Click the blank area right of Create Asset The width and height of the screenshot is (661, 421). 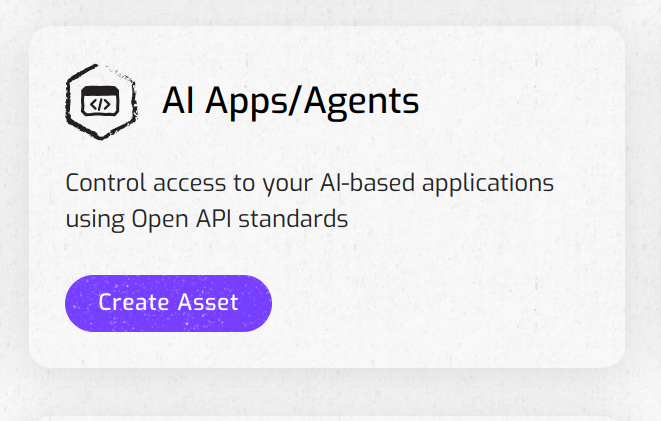pos(440,302)
